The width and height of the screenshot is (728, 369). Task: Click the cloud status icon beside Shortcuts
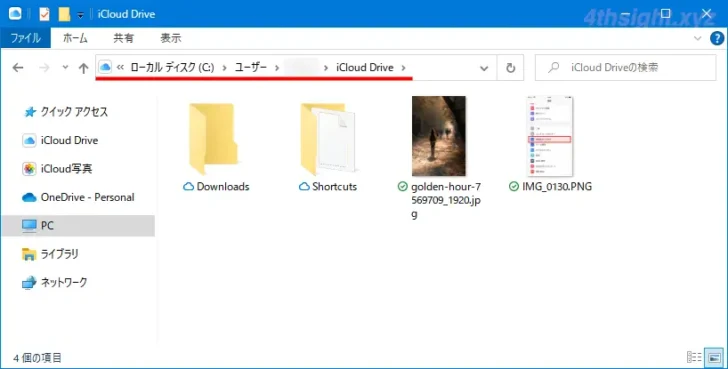304,187
